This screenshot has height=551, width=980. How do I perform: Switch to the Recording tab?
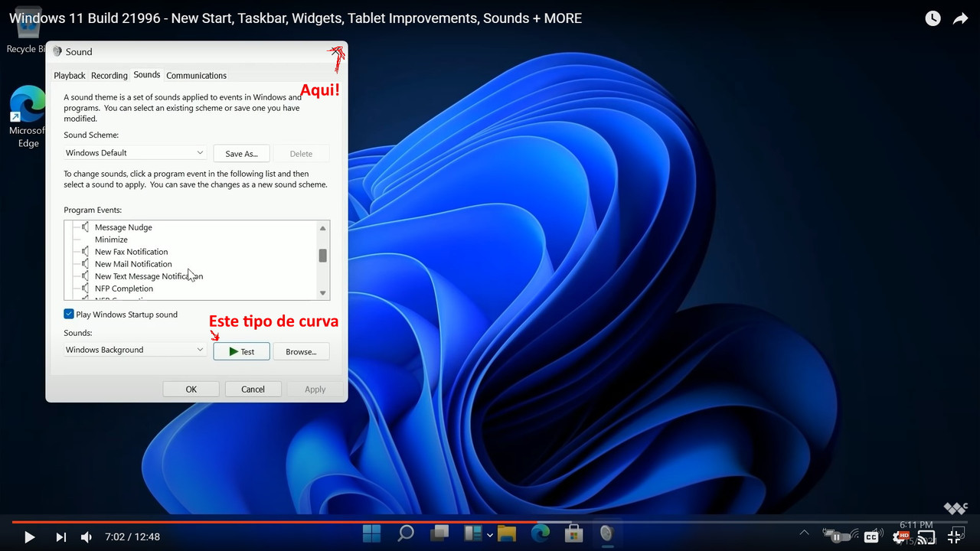109,76
